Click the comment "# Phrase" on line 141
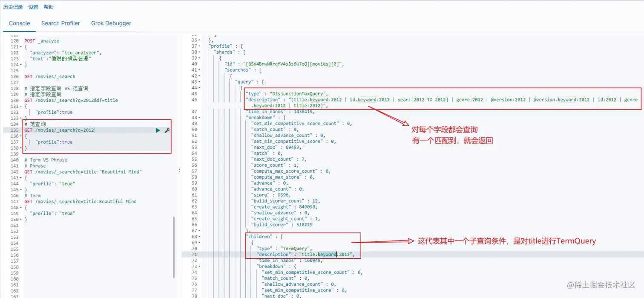 pos(35,166)
